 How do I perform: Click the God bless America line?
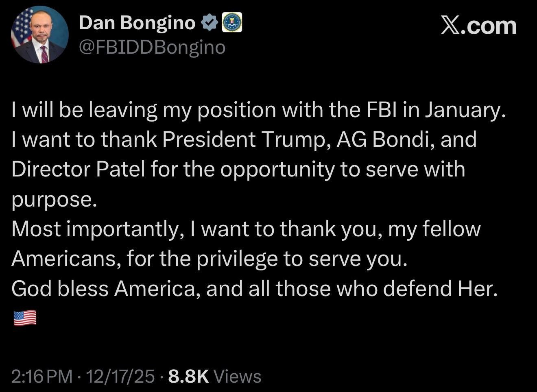coord(254,289)
